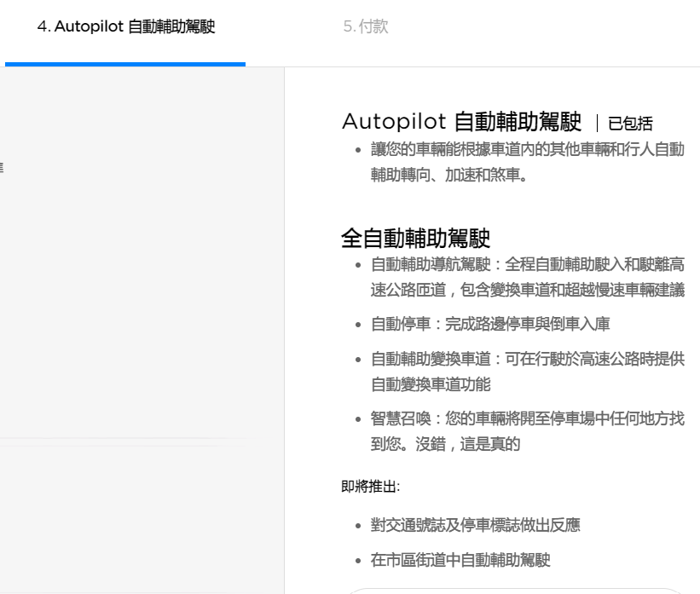Click the 智慧召喚 bullet item
700x594 pixels.
click(528, 431)
